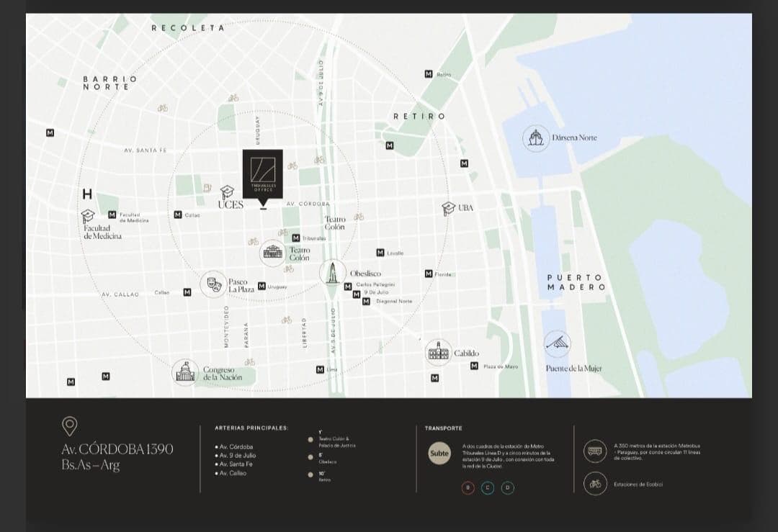Image resolution: width=778 pixels, height=532 pixels.
Task: Select the UBA graduation cap icon
Action: coord(448,208)
